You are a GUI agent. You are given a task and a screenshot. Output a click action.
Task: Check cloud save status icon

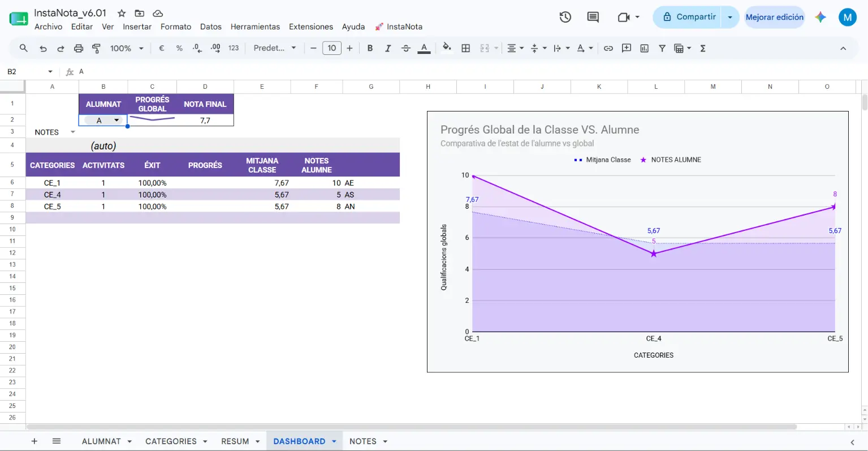(x=158, y=13)
